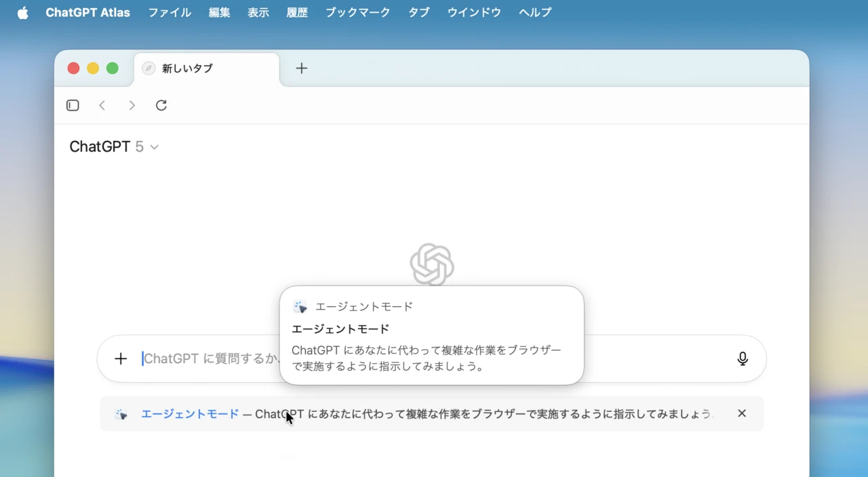Image resolution: width=868 pixels, height=477 pixels.
Task: Dismiss the エージェントモード suggestion banner
Action: pyautogui.click(x=742, y=413)
